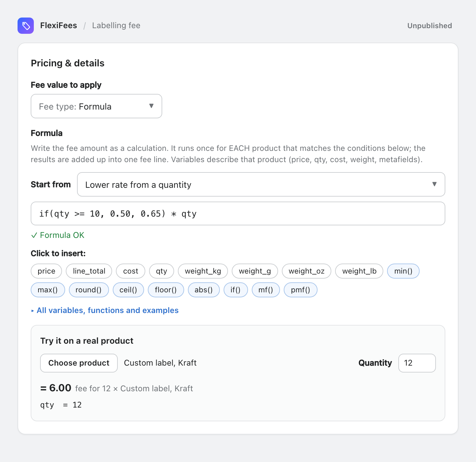
Task: Insert the weight_oz variable chip
Action: point(307,271)
